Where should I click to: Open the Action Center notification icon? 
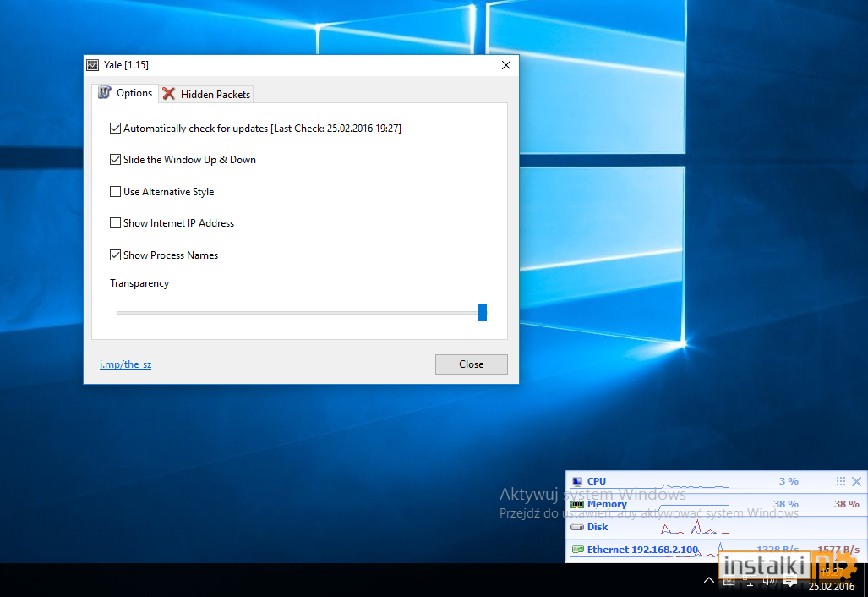(x=790, y=581)
